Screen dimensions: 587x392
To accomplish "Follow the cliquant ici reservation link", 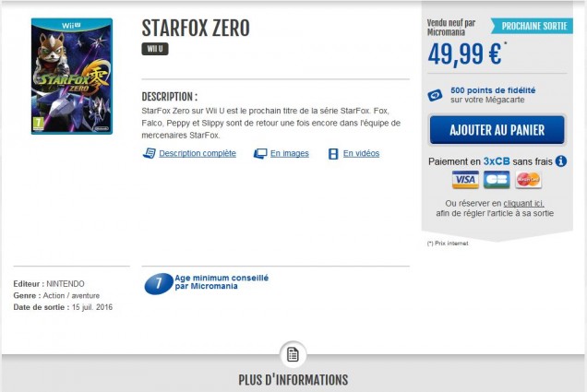I will tap(524, 202).
